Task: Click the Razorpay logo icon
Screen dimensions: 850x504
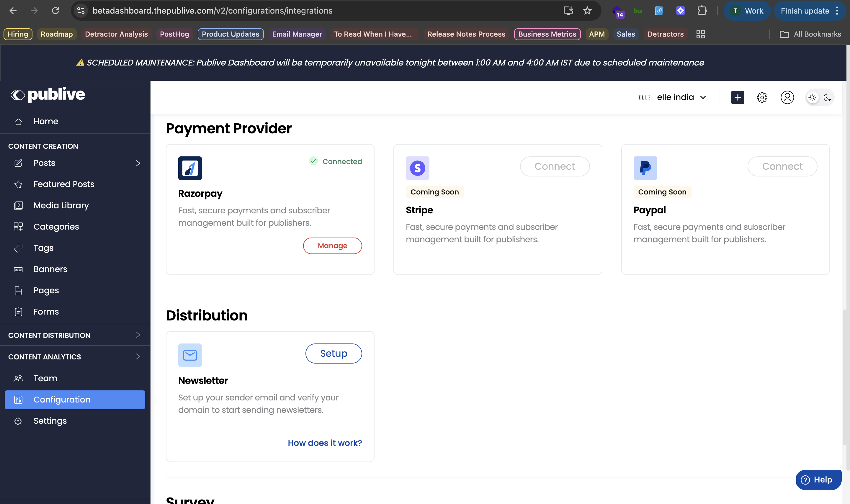Action: pyautogui.click(x=190, y=168)
